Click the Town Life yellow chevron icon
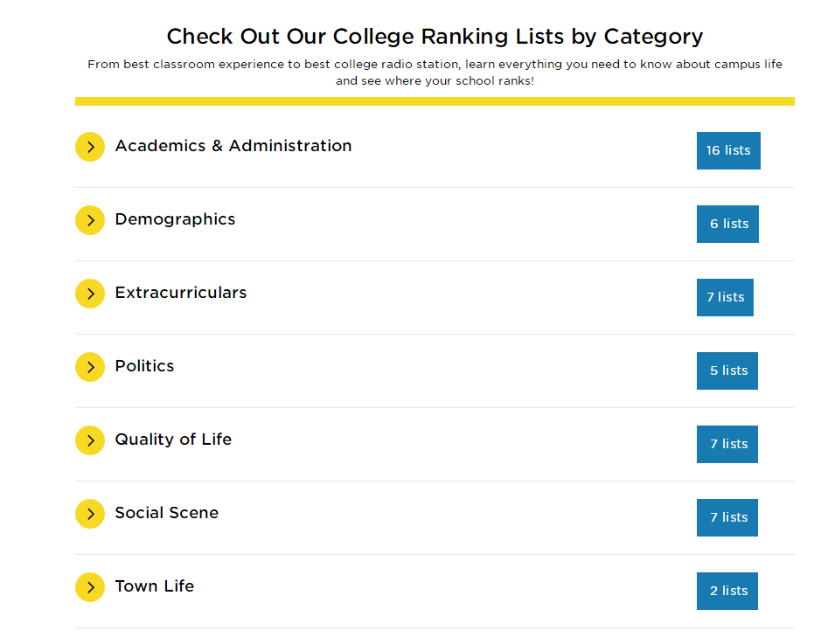This screenshot has height=644, width=814. click(x=90, y=587)
